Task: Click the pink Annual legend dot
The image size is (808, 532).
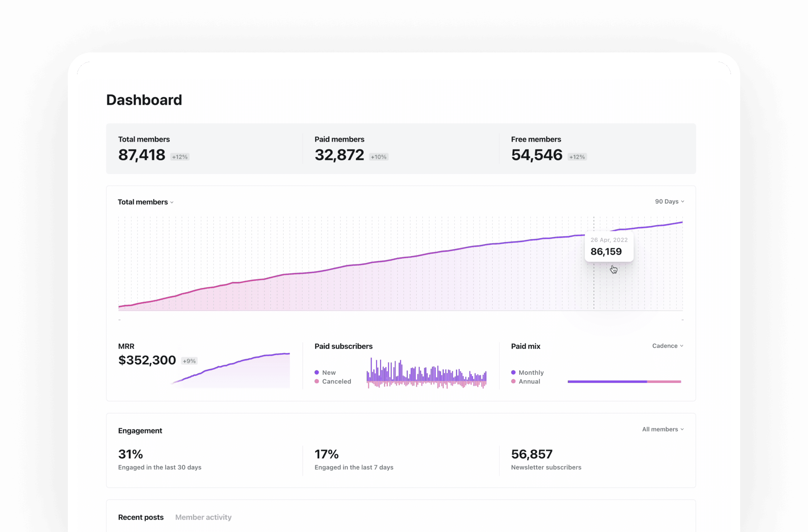Action: point(513,381)
